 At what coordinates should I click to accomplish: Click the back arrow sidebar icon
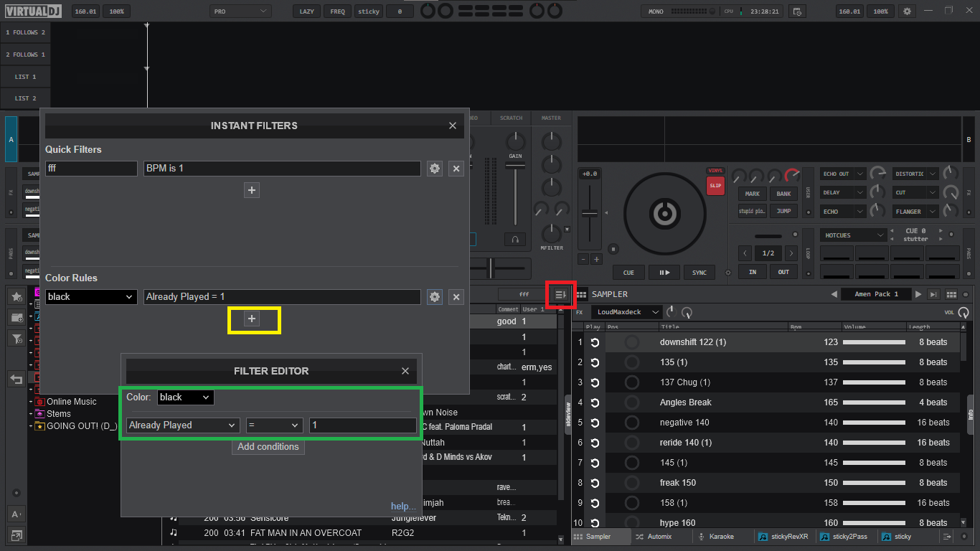pos(17,379)
